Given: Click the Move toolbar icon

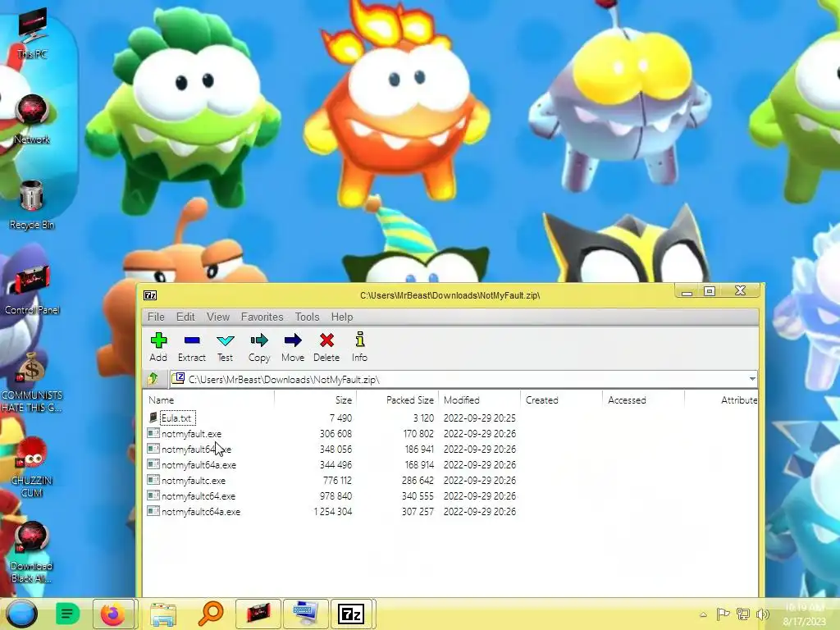Looking at the screenshot, I should click(x=293, y=347).
